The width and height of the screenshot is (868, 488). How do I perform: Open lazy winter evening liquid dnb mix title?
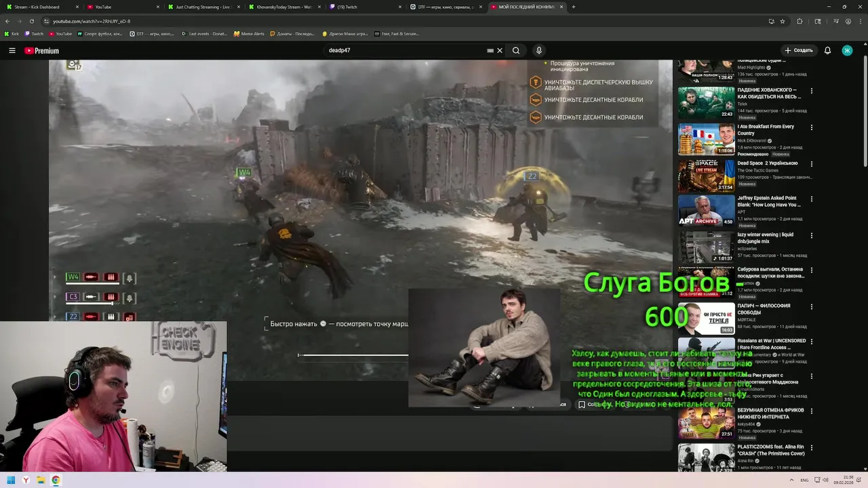pyautogui.click(x=766, y=238)
